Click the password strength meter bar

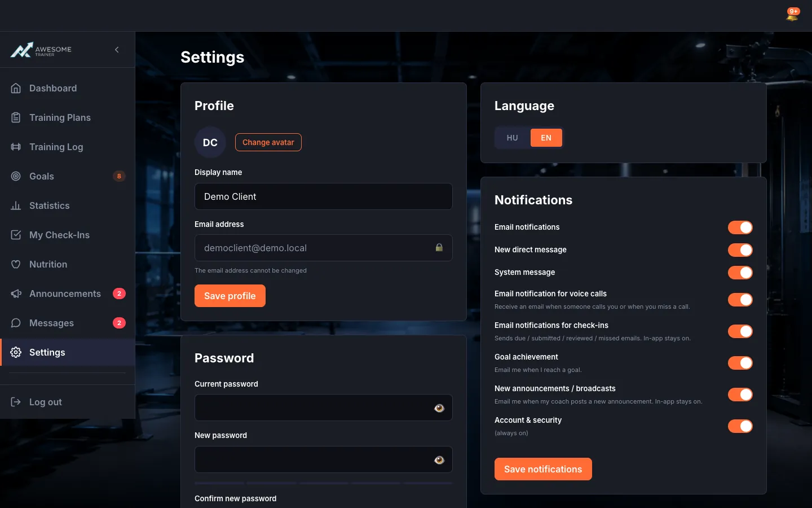[323, 483]
